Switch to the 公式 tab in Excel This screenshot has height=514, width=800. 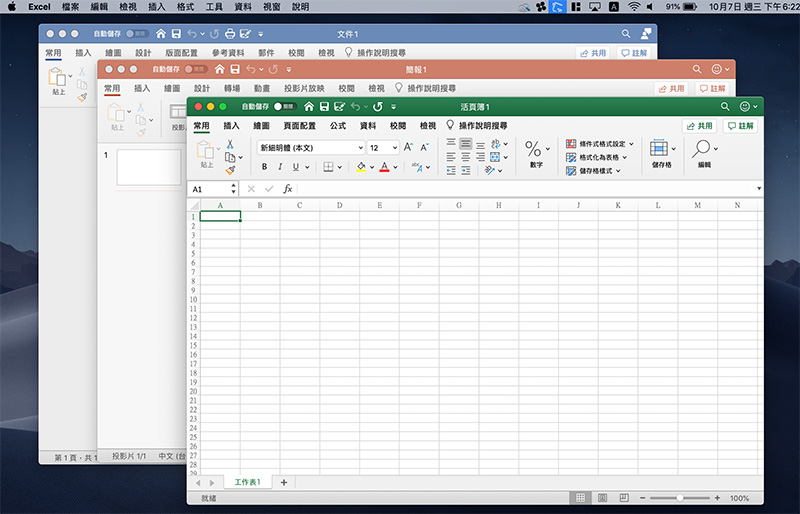pos(338,126)
